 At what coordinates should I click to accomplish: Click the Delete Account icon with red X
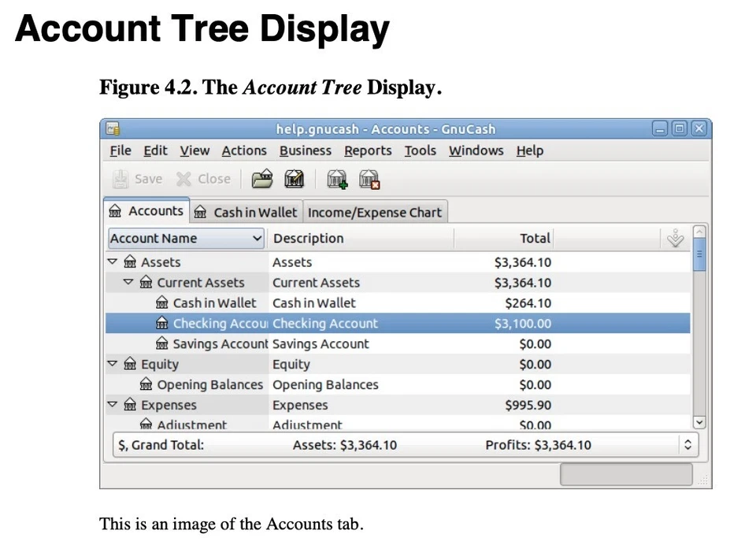pyautogui.click(x=369, y=179)
